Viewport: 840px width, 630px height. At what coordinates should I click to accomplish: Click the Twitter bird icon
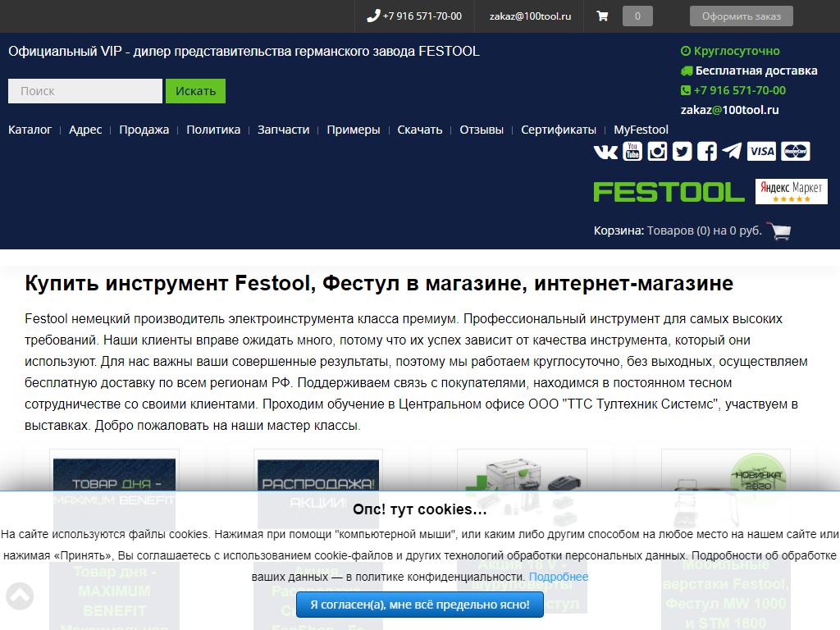[682, 151]
